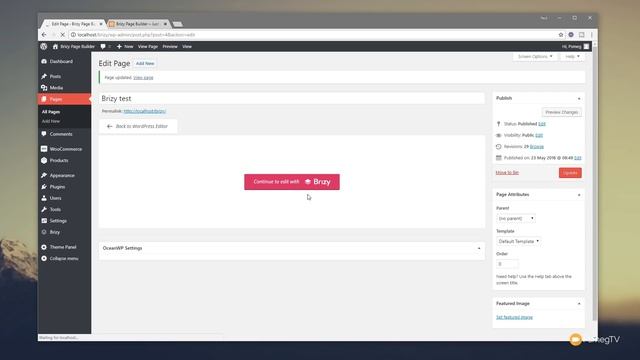Open the Screen Options dropdown
This screenshot has height=360, width=640.
535,56
